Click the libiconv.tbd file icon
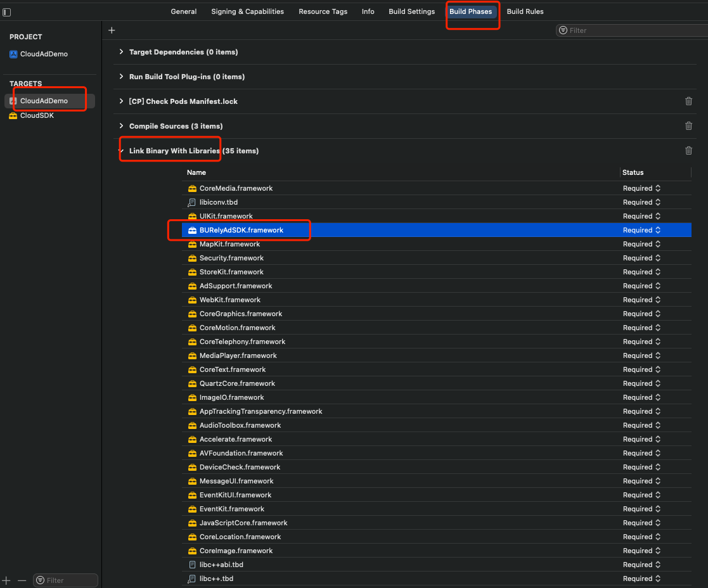This screenshot has height=588, width=708. pyautogui.click(x=192, y=203)
